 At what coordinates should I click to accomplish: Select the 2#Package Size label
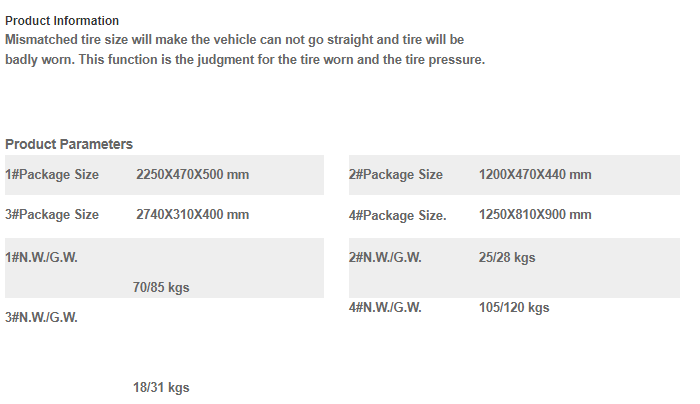point(396,175)
